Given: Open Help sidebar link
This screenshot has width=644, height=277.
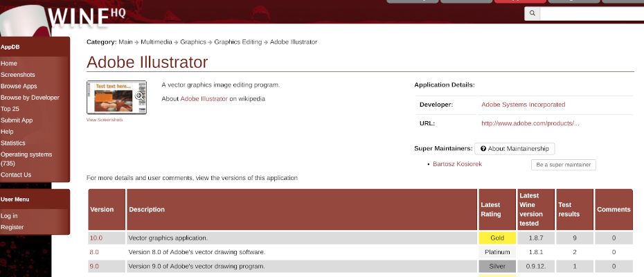Looking at the screenshot, I should pos(7,132).
